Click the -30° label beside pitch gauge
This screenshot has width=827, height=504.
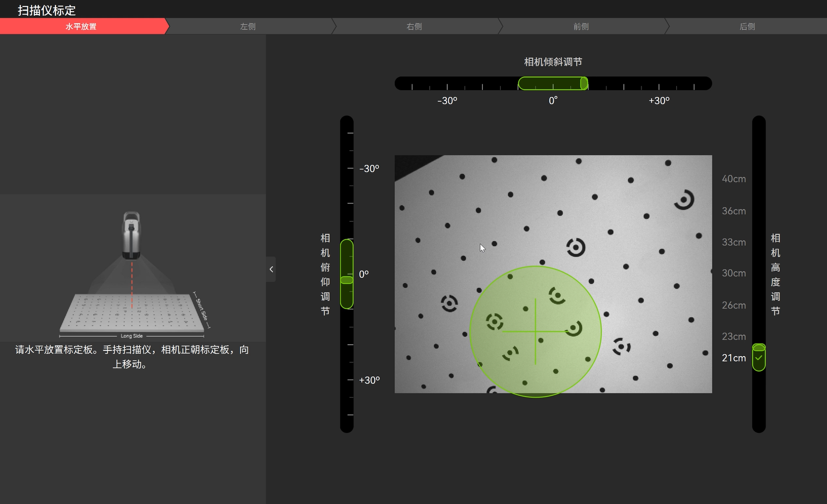coord(369,169)
